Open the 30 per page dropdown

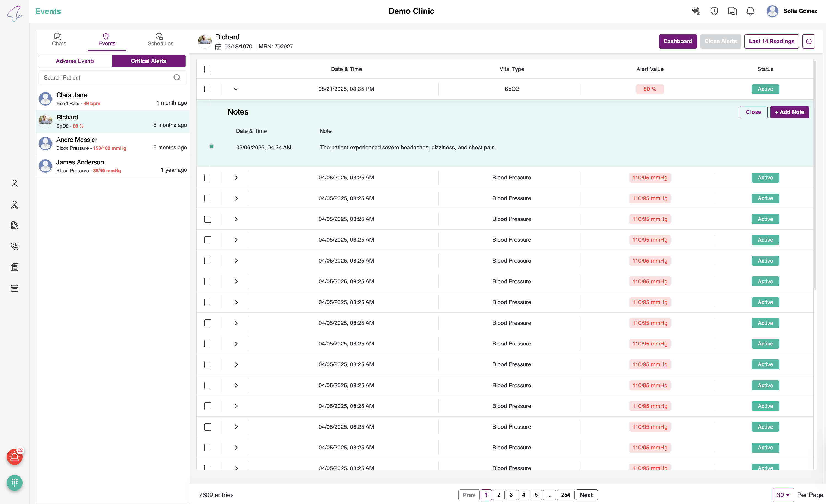[x=783, y=495]
